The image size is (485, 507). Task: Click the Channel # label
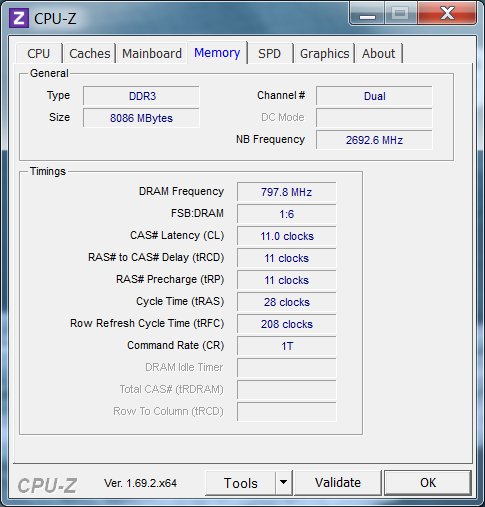[281, 95]
